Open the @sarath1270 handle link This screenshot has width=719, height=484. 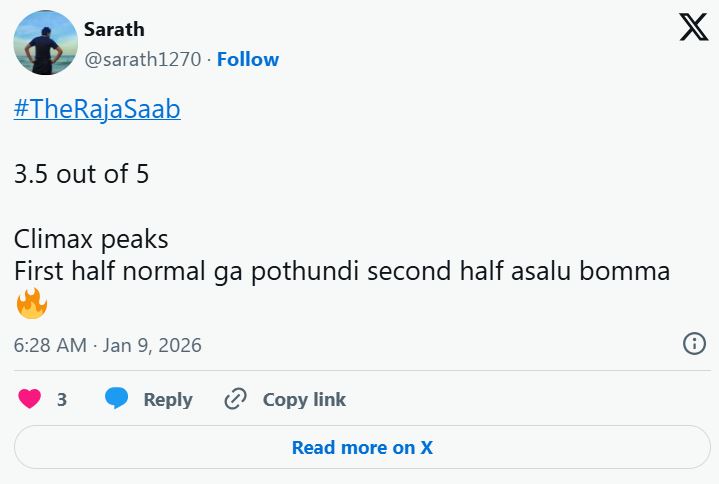(x=142, y=59)
